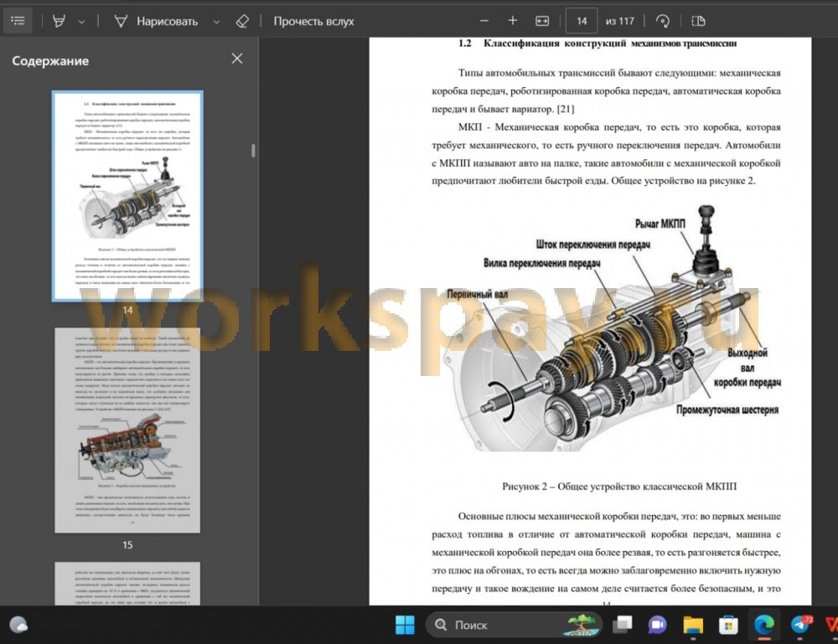This screenshot has width=838, height=644.
Task: Open page 15 thumbnail
Action: click(x=127, y=430)
